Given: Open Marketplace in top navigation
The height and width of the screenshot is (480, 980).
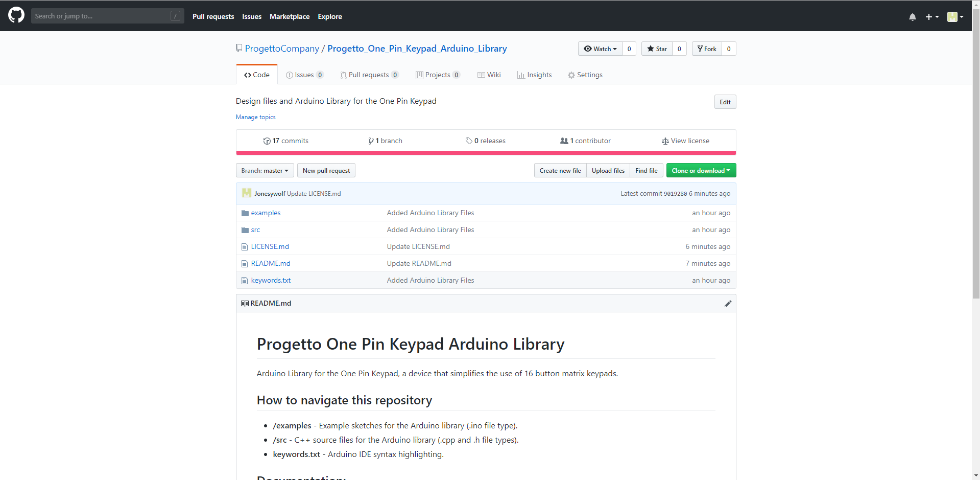Looking at the screenshot, I should (290, 16).
